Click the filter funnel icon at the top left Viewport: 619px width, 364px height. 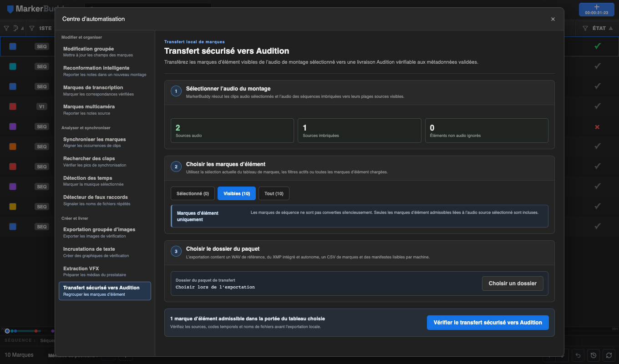tap(6, 28)
